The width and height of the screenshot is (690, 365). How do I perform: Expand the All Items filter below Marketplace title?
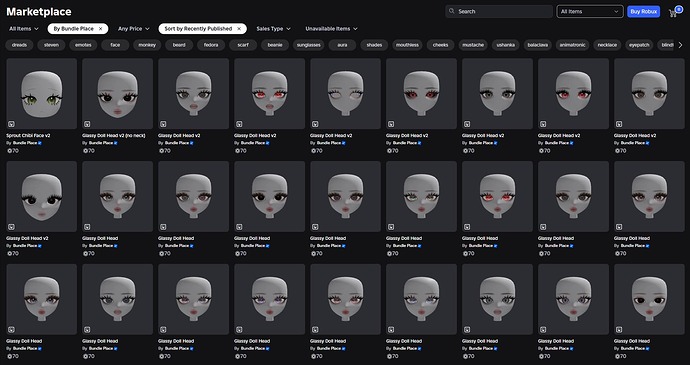(x=24, y=29)
